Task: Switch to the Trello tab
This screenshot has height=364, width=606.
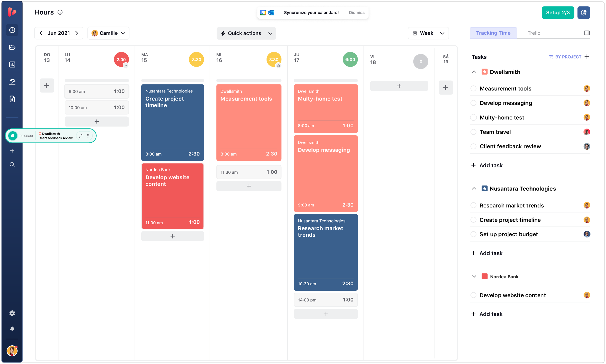Action: tap(534, 33)
